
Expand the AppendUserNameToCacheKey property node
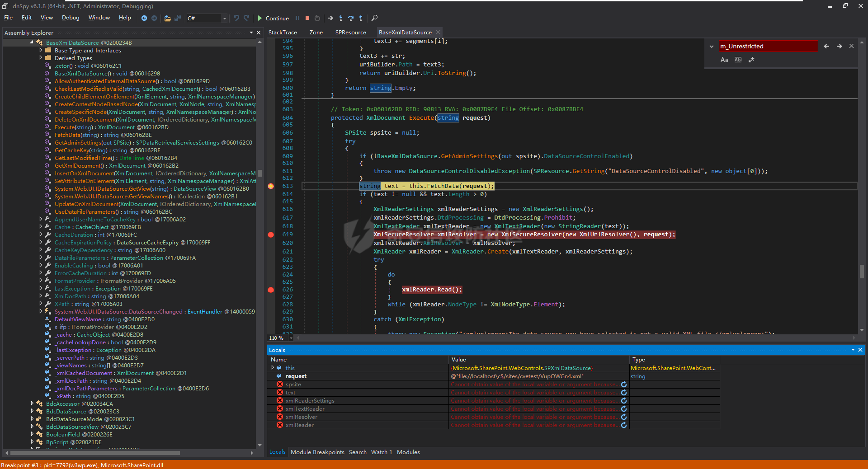click(41, 219)
